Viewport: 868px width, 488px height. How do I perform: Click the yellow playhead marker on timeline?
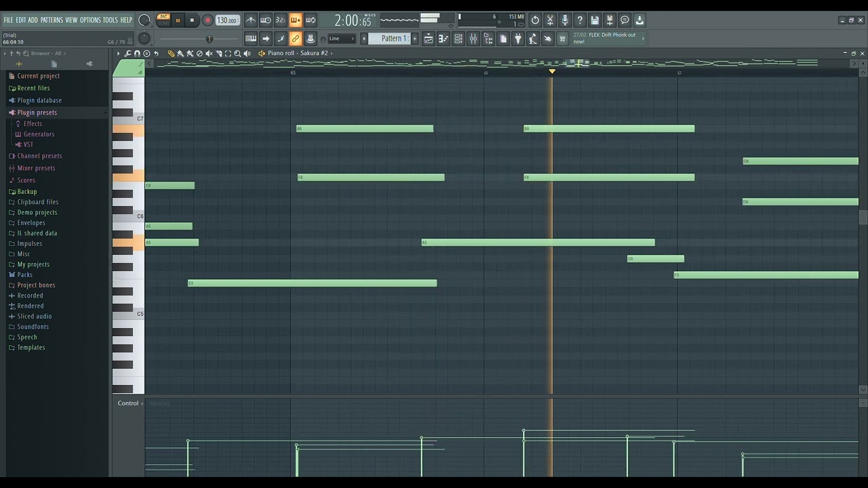pos(552,71)
